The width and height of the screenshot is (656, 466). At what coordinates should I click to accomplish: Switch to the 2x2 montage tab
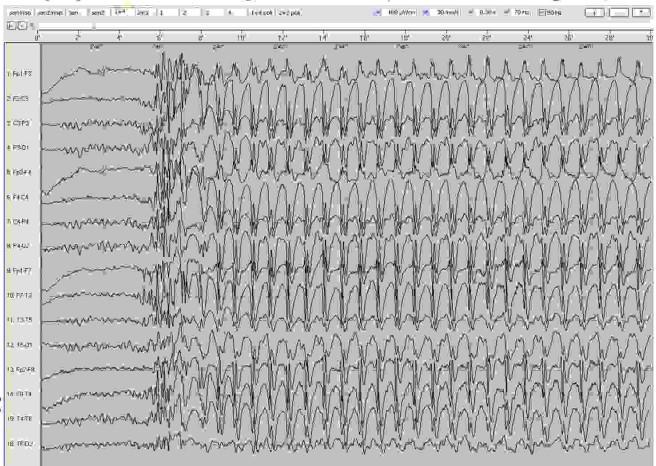click(x=144, y=9)
